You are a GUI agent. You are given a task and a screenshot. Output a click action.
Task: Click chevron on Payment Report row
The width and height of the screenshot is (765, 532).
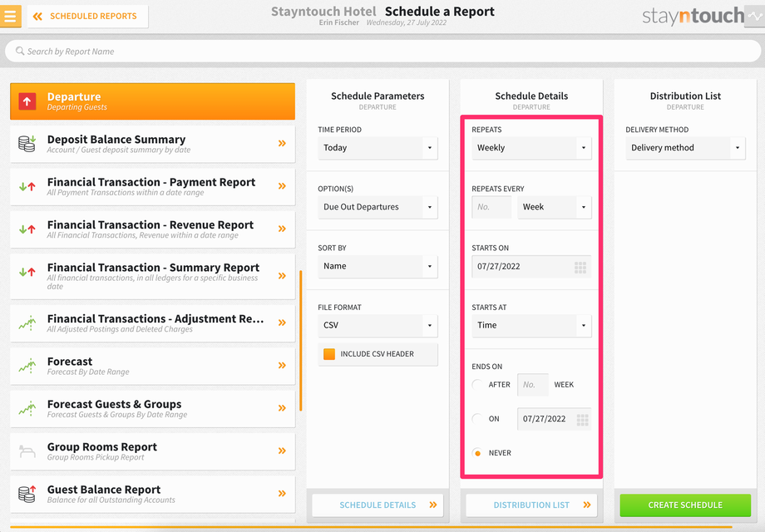pyautogui.click(x=282, y=186)
